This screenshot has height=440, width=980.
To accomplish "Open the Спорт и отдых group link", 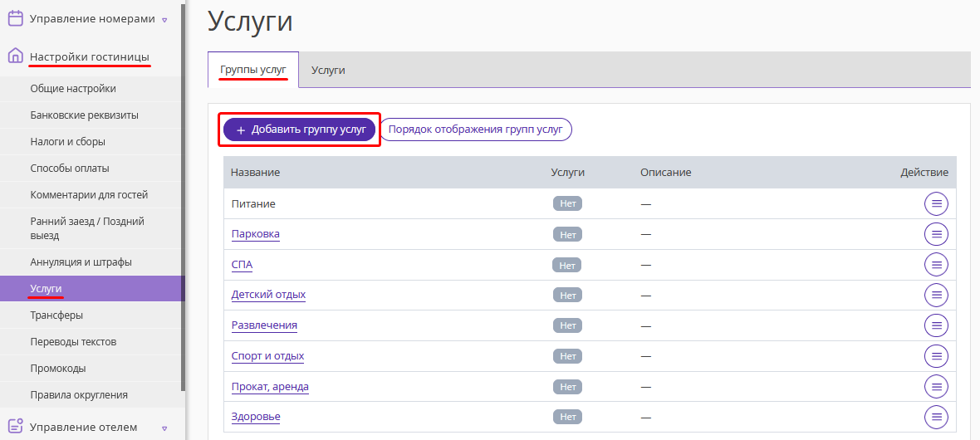I will tap(267, 355).
